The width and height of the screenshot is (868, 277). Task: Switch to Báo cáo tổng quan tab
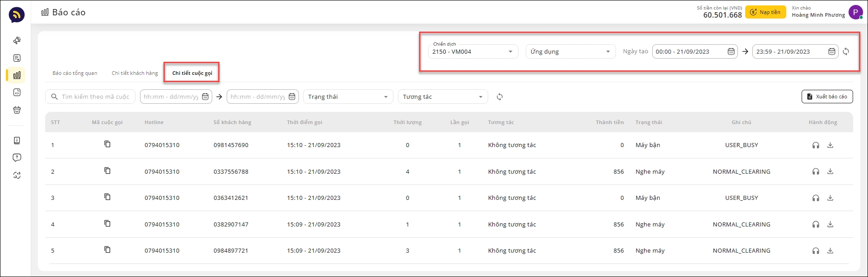click(75, 73)
